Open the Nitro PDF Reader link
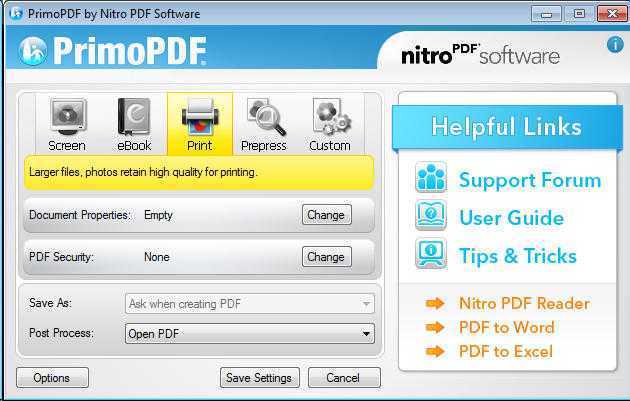630x401 pixels. pos(524,303)
